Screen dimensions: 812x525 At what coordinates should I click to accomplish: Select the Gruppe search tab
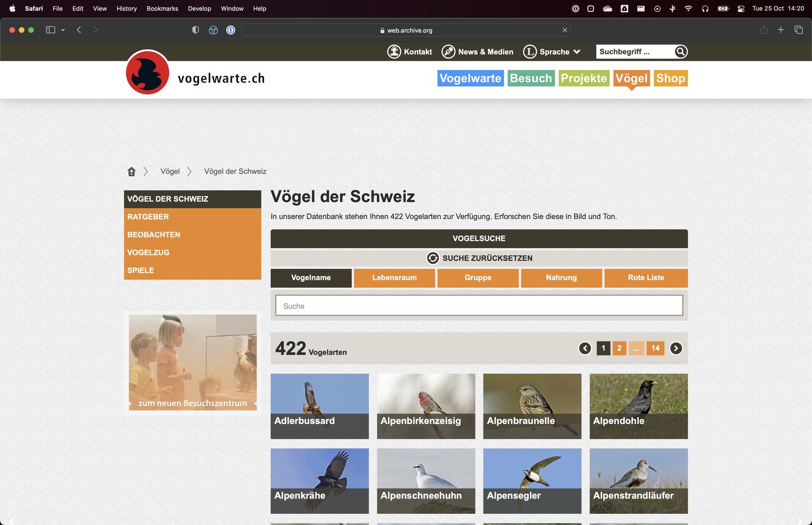[478, 278]
